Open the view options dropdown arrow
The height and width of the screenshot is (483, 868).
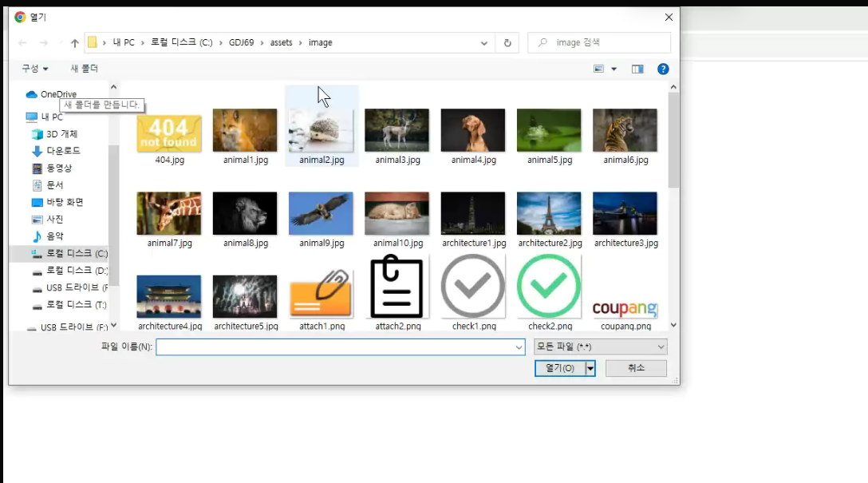pyautogui.click(x=614, y=69)
